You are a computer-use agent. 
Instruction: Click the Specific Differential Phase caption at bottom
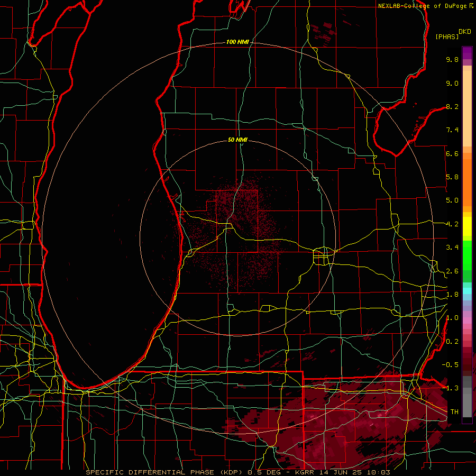pyautogui.click(x=237, y=472)
